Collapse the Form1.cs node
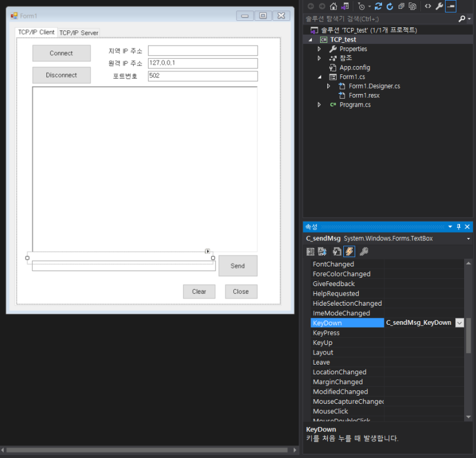The width and height of the screenshot is (476, 458). tap(320, 77)
